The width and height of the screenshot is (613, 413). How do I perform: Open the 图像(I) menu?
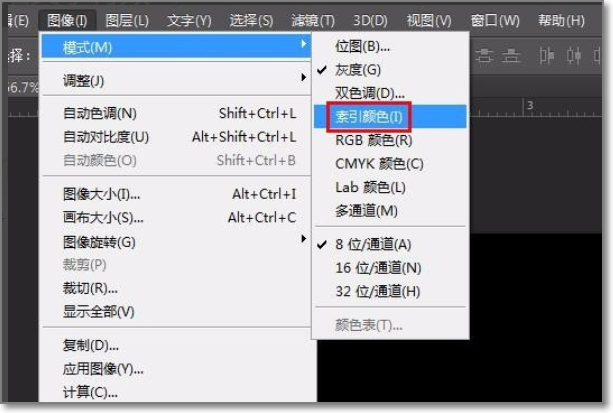tap(67, 20)
